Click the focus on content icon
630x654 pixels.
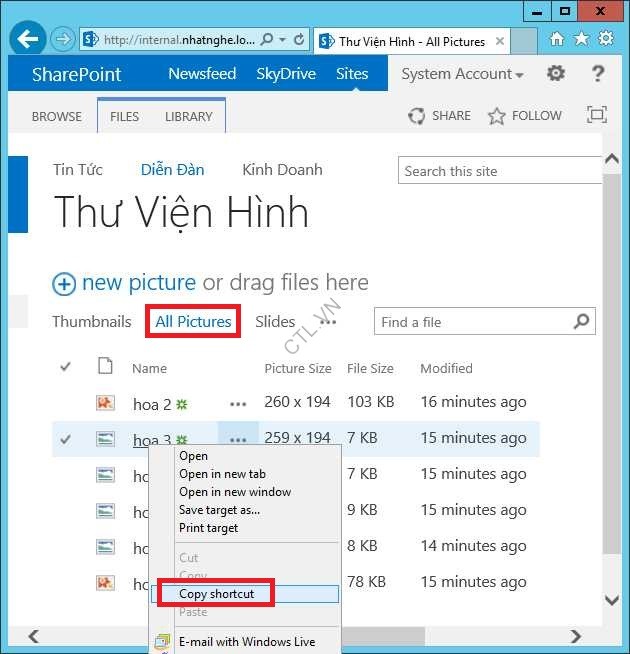click(597, 115)
